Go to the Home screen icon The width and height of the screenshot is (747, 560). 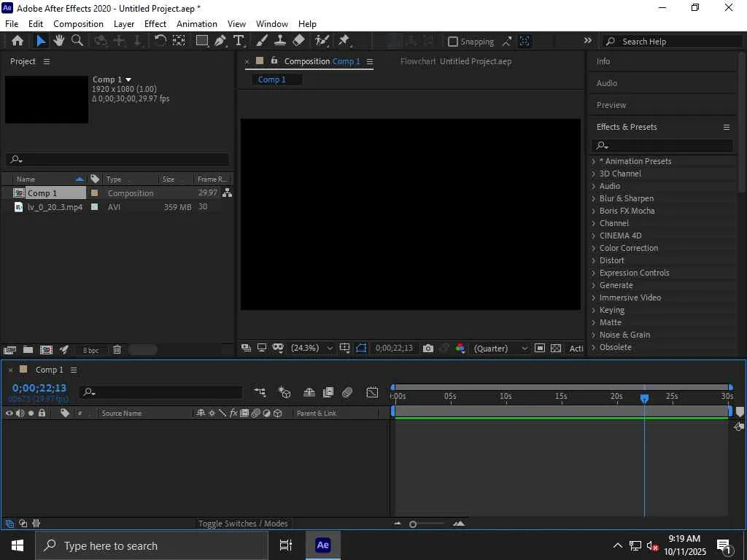pyautogui.click(x=18, y=41)
